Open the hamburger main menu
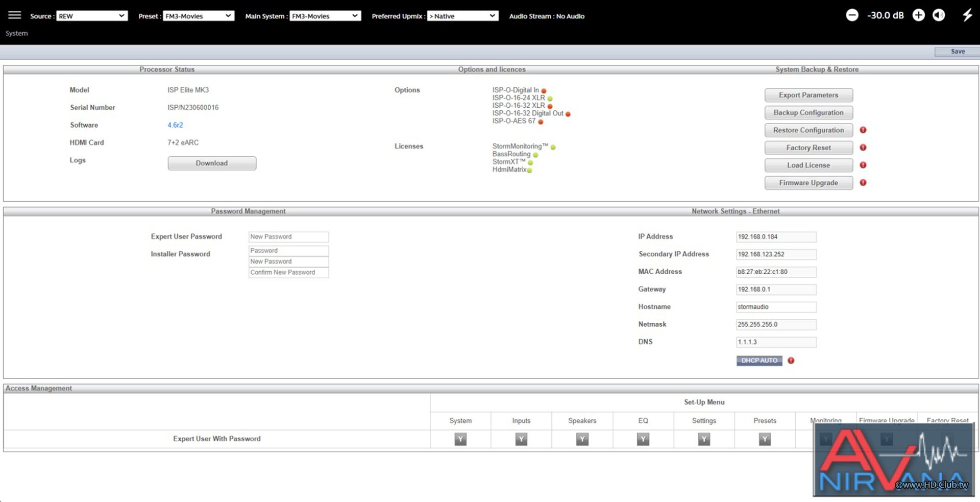This screenshot has width=980, height=502. (x=15, y=15)
